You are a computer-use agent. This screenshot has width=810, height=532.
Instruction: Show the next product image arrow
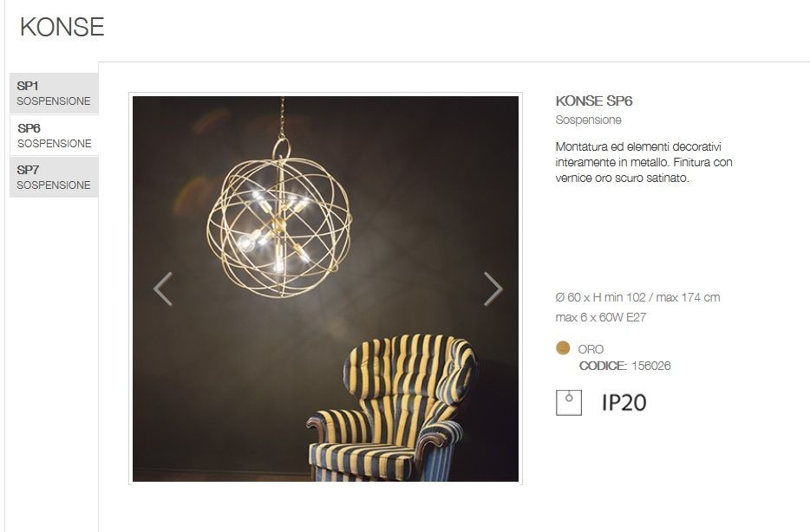tap(493, 289)
